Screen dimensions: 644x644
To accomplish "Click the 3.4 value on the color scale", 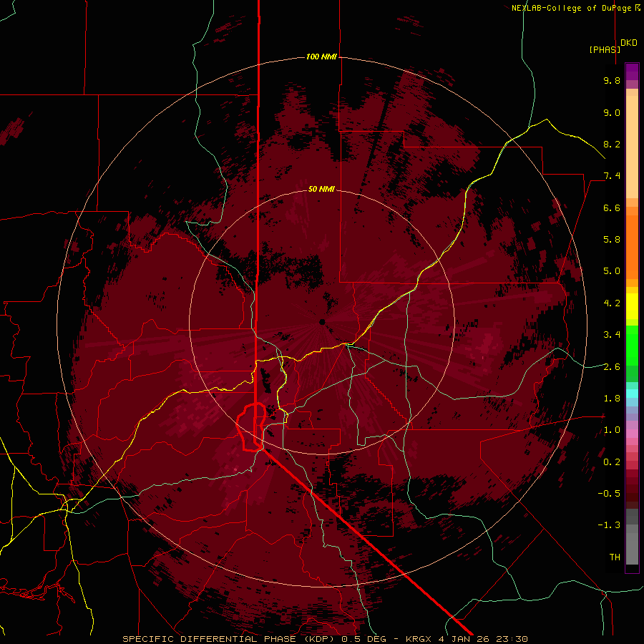I will pyautogui.click(x=612, y=335).
